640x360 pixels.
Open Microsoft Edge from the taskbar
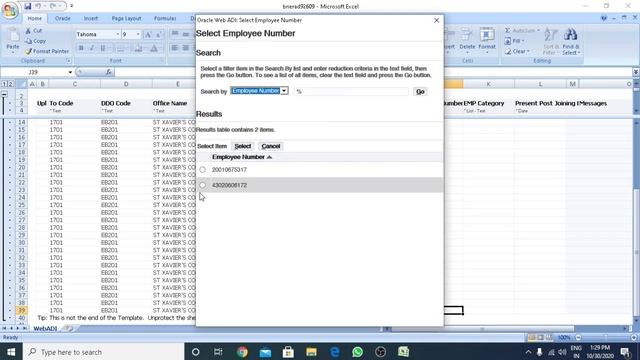tap(335, 352)
